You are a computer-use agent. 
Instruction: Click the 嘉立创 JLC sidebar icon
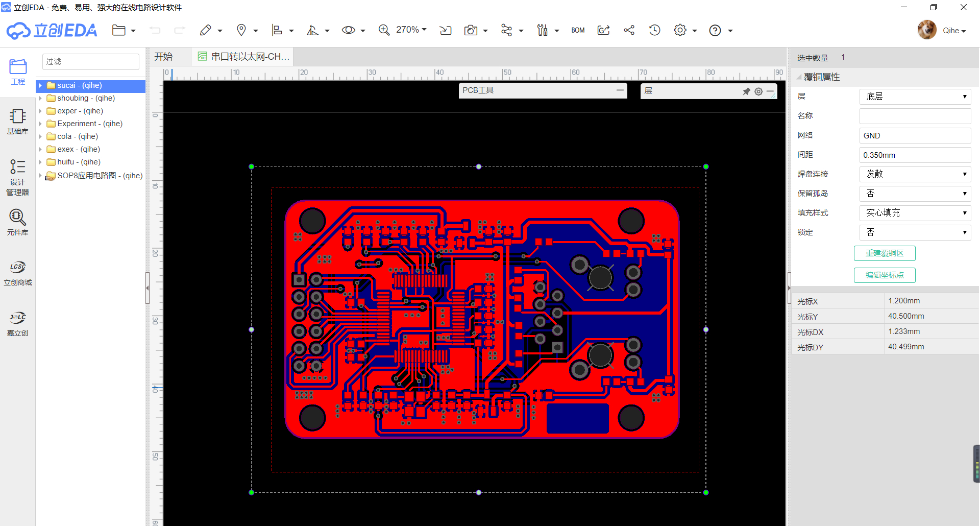tap(17, 323)
